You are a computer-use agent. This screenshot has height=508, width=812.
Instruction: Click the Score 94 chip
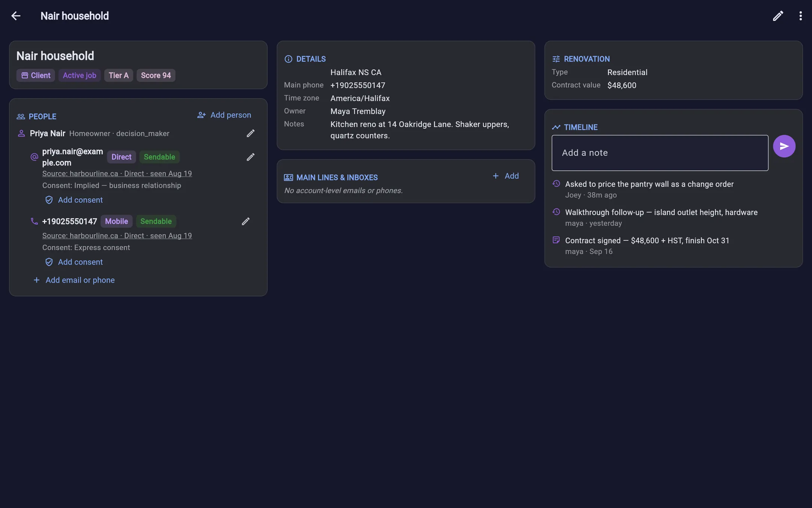point(156,76)
